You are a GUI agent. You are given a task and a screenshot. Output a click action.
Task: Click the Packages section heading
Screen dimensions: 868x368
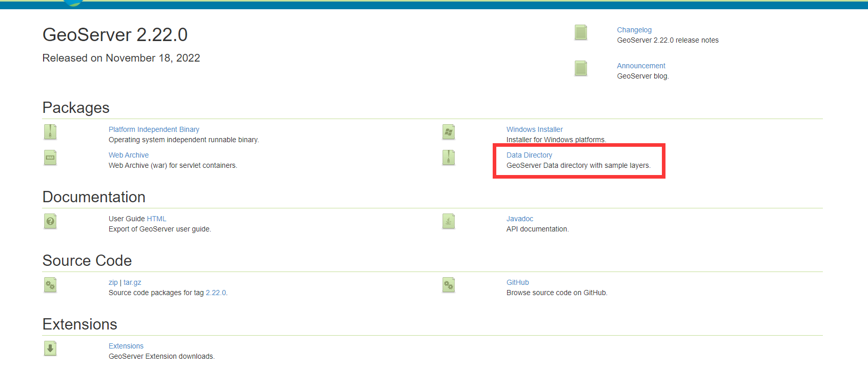76,108
